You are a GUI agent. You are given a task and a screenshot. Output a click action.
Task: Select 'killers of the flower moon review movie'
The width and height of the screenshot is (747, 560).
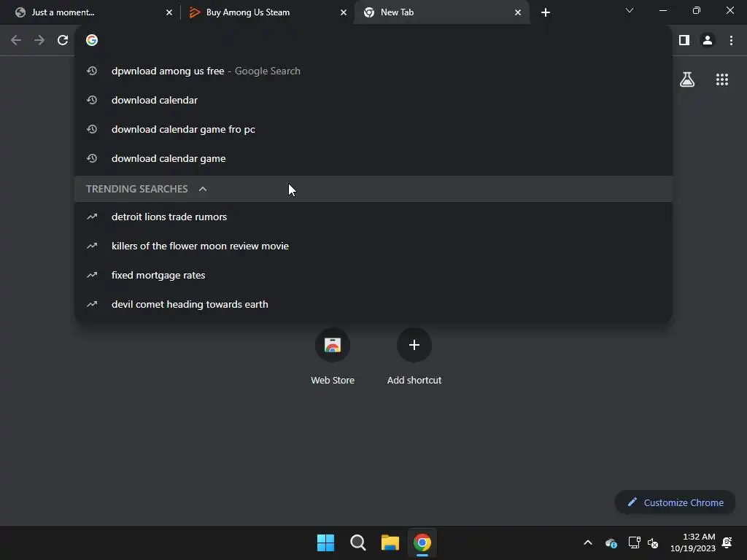373,246
